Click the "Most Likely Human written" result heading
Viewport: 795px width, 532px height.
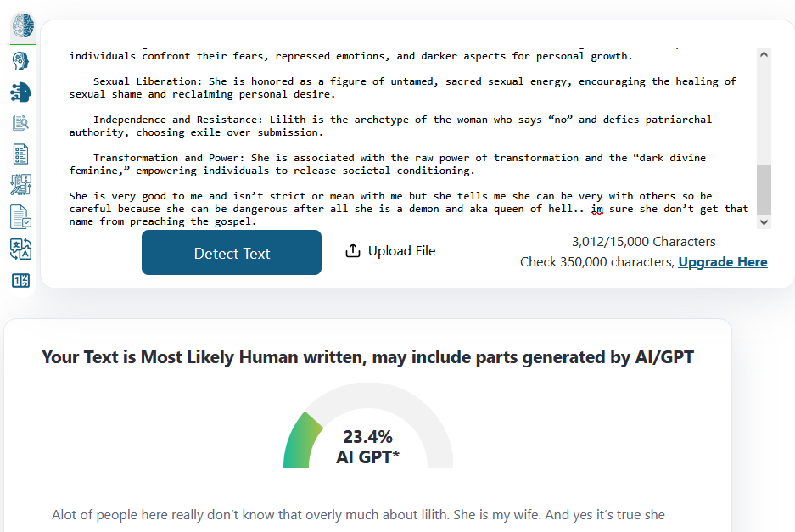click(367, 357)
